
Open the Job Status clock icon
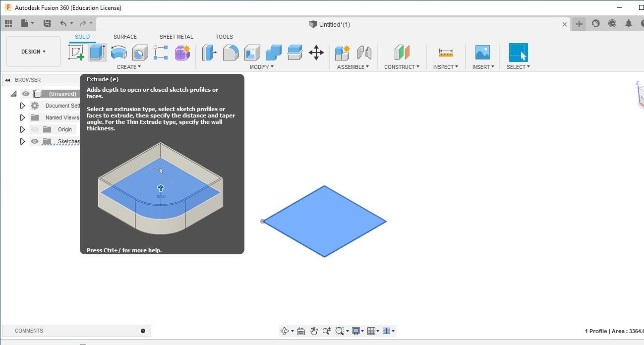[612, 23]
